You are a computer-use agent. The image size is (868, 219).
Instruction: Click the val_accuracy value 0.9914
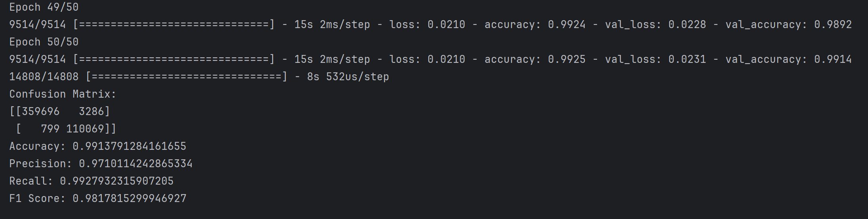pos(833,59)
